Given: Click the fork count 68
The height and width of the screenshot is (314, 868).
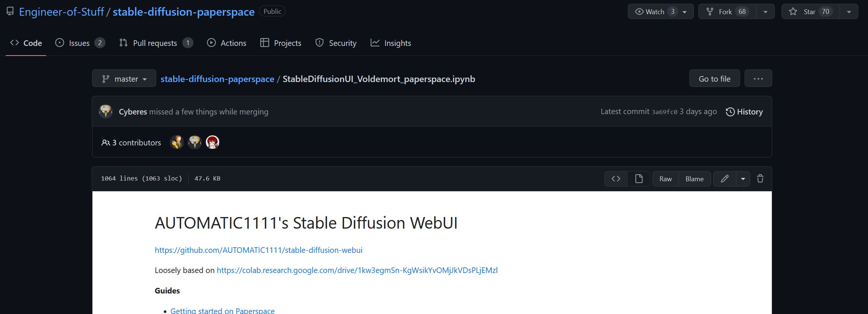Looking at the screenshot, I should click(742, 12).
